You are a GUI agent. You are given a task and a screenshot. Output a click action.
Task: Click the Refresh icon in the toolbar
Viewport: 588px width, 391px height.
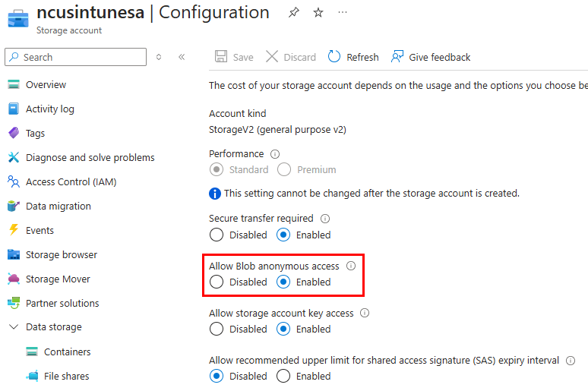[x=334, y=57]
